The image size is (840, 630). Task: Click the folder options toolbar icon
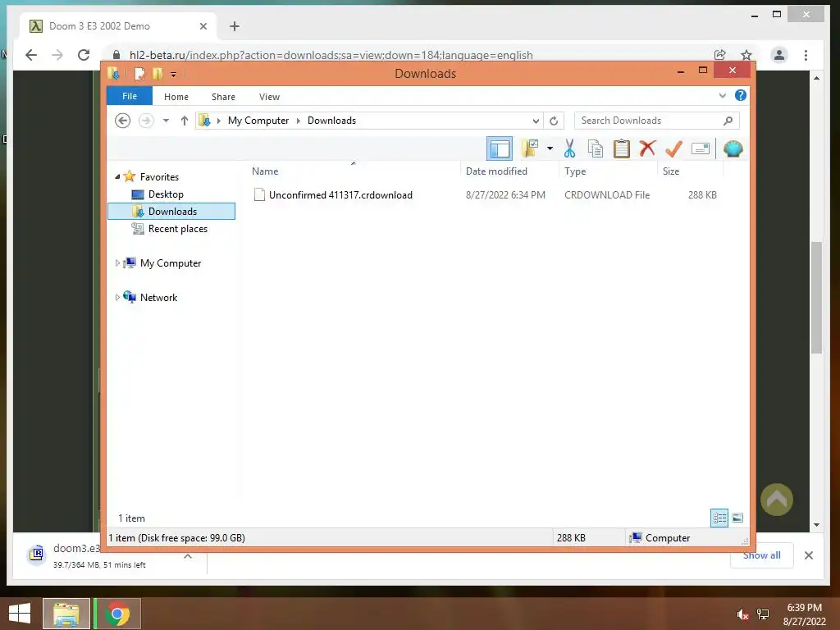pos(531,148)
